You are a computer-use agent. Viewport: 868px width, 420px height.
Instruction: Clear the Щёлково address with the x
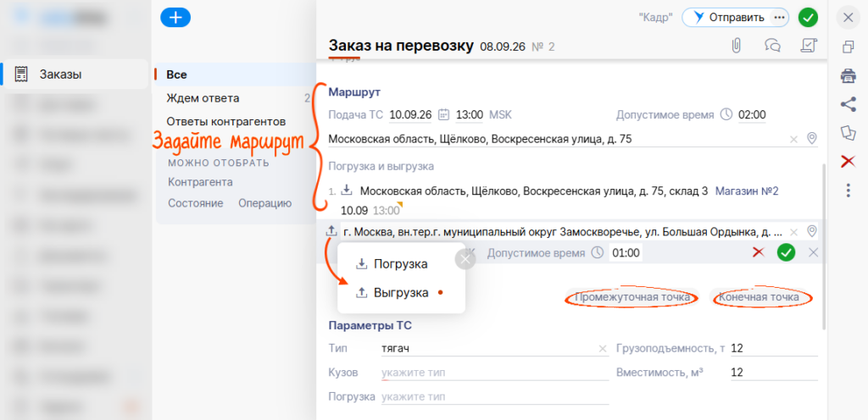(793, 139)
